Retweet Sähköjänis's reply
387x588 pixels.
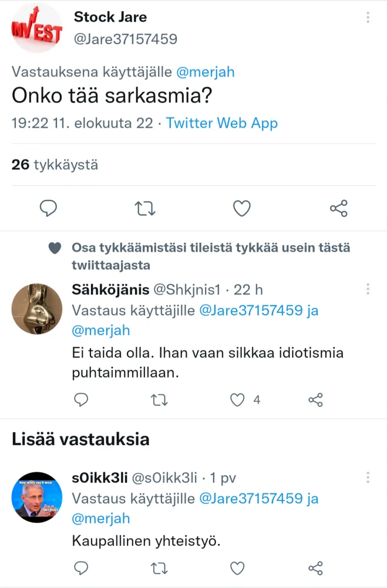(x=159, y=400)
